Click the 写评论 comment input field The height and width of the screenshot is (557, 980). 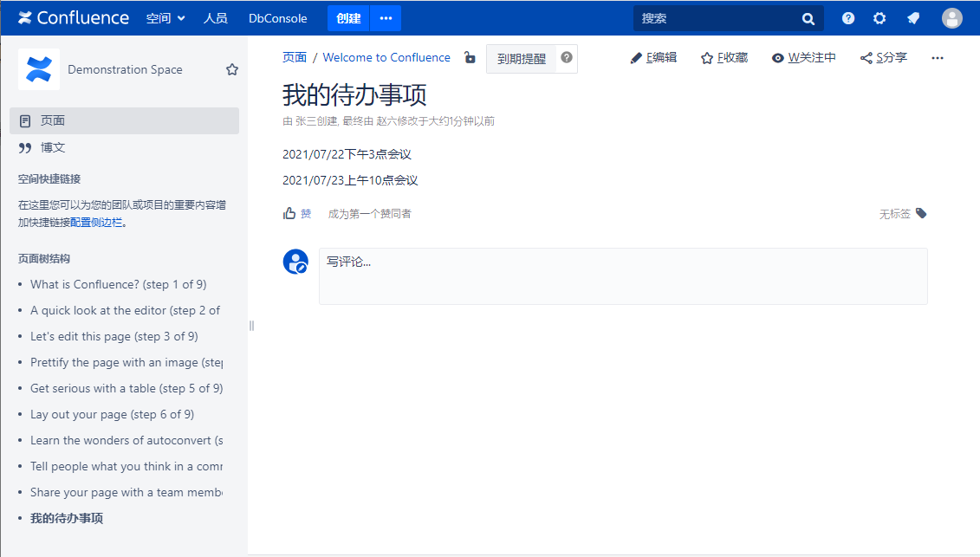[622, 275]
